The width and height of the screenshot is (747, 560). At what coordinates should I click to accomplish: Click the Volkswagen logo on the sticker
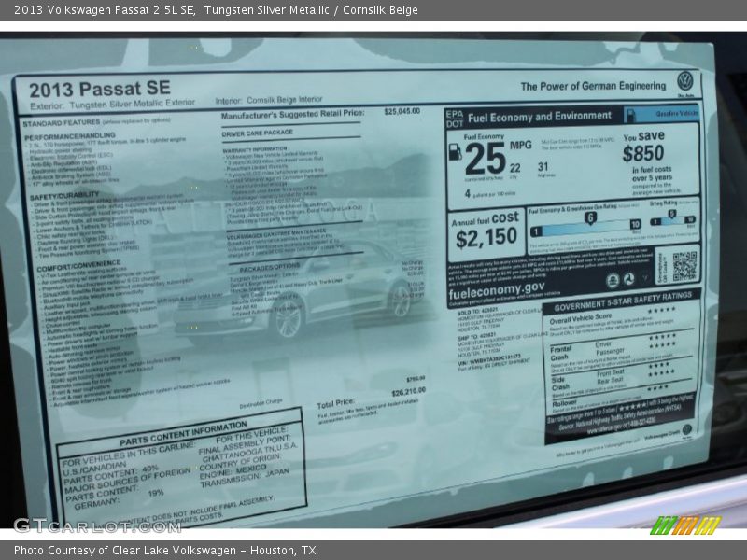click(x=685, y=80)
